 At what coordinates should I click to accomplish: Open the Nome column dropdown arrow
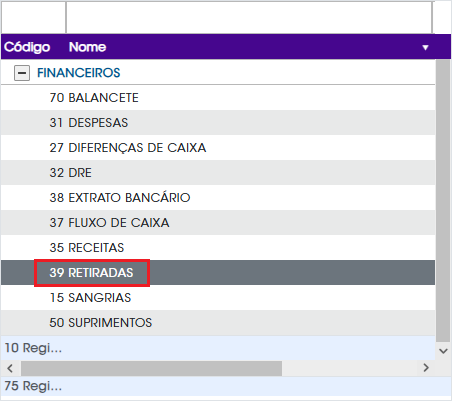pos(425,48)
